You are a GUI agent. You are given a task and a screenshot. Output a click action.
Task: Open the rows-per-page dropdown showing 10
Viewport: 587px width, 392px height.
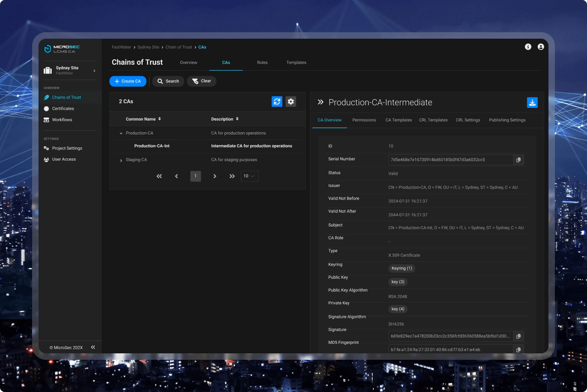click(x=249, y=176)
